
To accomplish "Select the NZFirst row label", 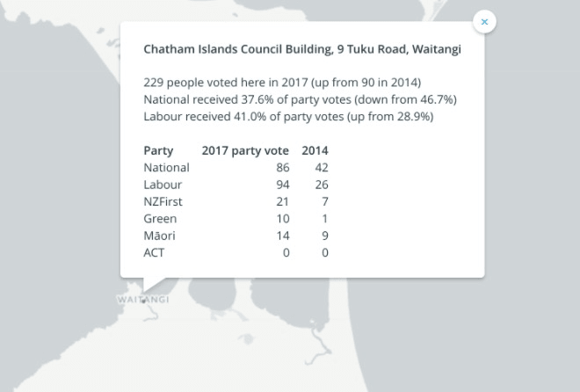I will pyautogui.click(x=164, y=201).
